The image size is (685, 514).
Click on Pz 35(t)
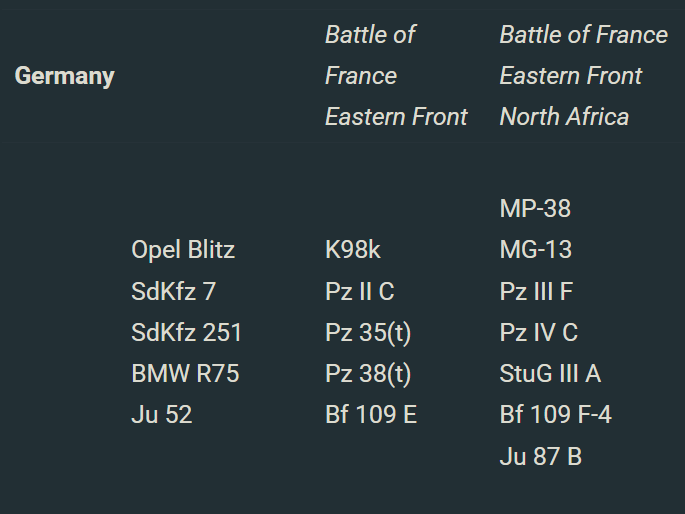[x=368, y=332]
